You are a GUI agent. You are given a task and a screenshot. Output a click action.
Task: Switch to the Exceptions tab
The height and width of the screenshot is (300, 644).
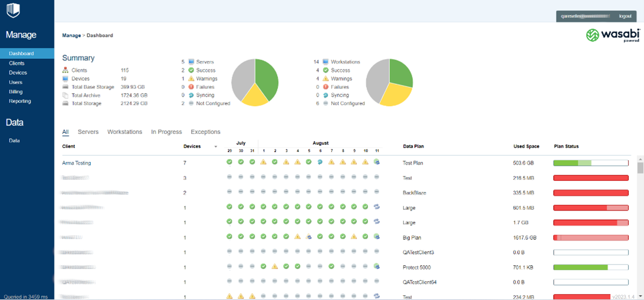(x=205, y=132)
